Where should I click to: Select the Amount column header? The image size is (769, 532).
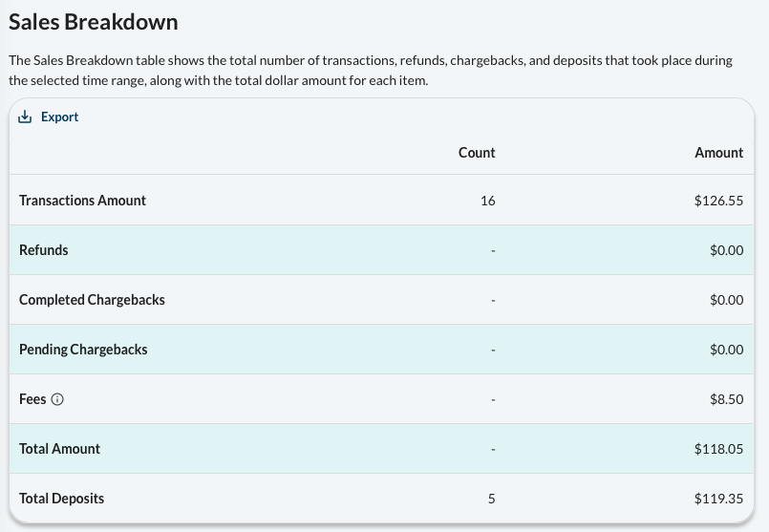(x=719, y=153)
